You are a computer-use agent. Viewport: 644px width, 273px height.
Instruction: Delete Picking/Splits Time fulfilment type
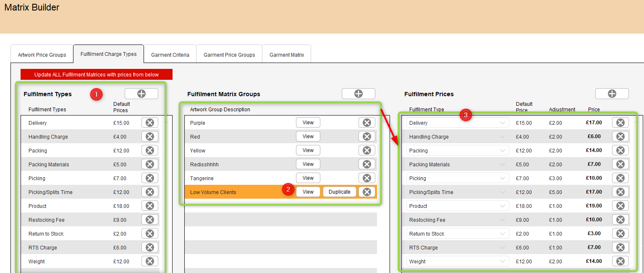tap(150, 192)
